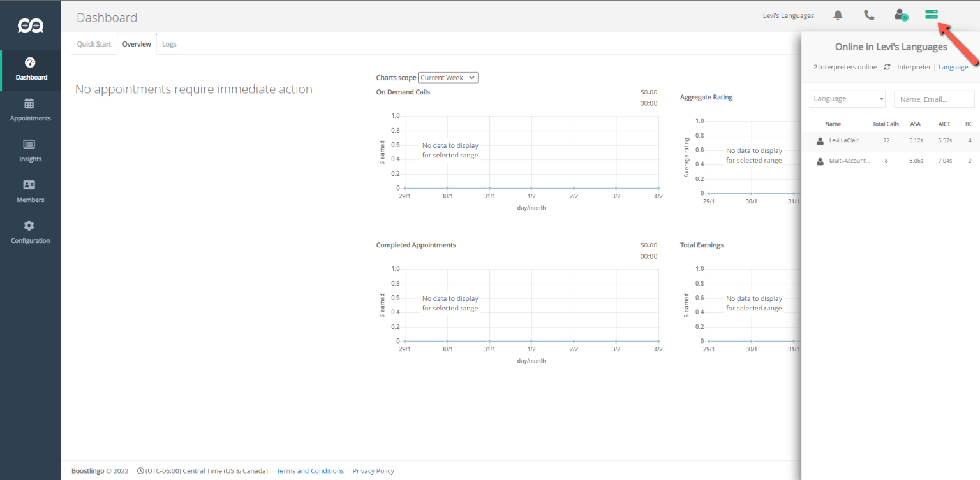
Task: Toggle the online interpreters panel icon
Action: tap(932, 15)
